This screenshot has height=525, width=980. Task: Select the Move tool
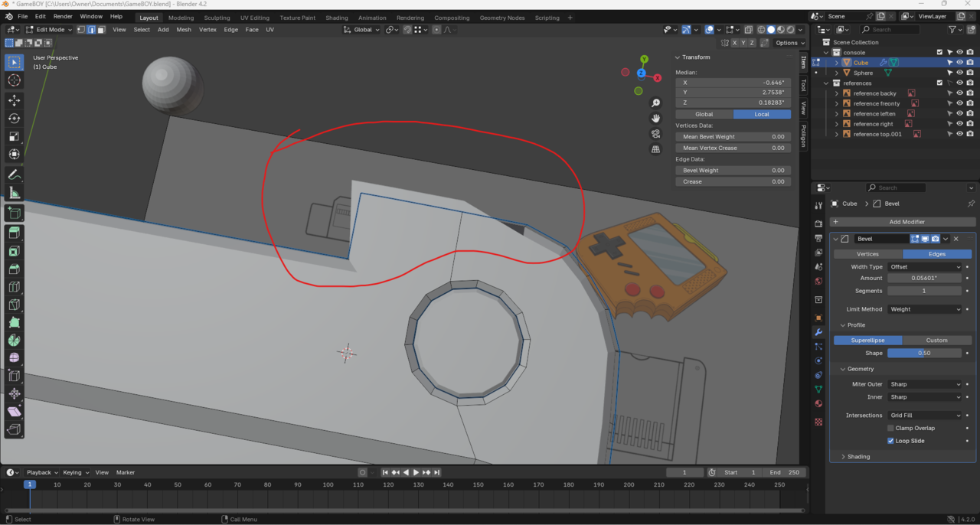pyautogui.click(x=14, y=100)
